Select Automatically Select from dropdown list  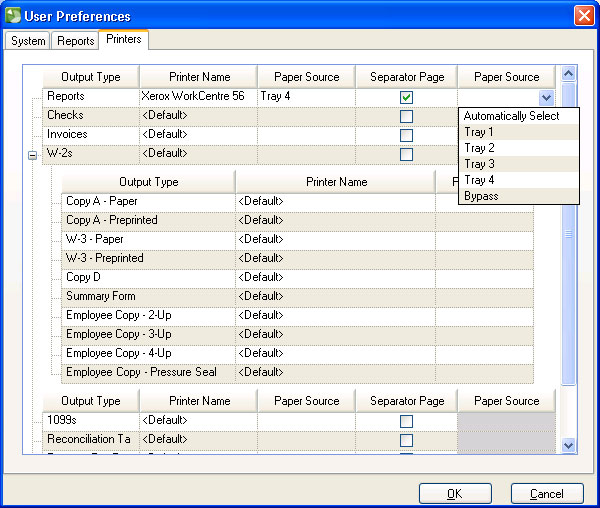(x=511, y=116)
